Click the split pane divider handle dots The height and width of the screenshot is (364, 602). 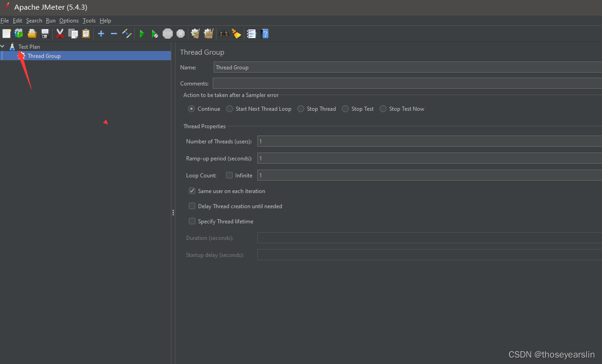pos(173,212)
